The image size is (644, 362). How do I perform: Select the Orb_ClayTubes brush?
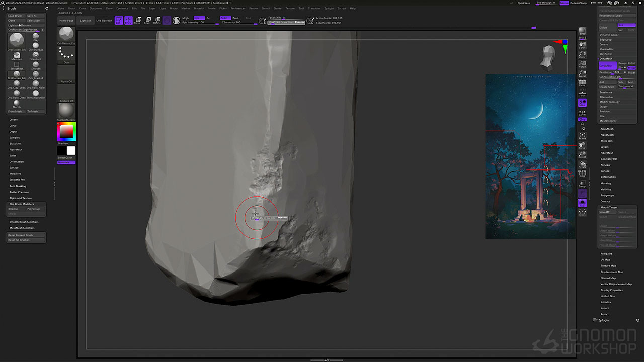17,84
